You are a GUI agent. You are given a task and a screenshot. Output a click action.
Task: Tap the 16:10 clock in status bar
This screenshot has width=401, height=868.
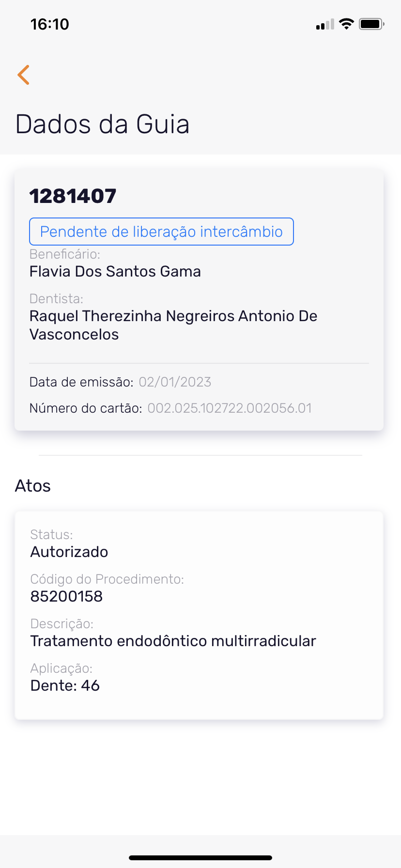pos(49,24)
